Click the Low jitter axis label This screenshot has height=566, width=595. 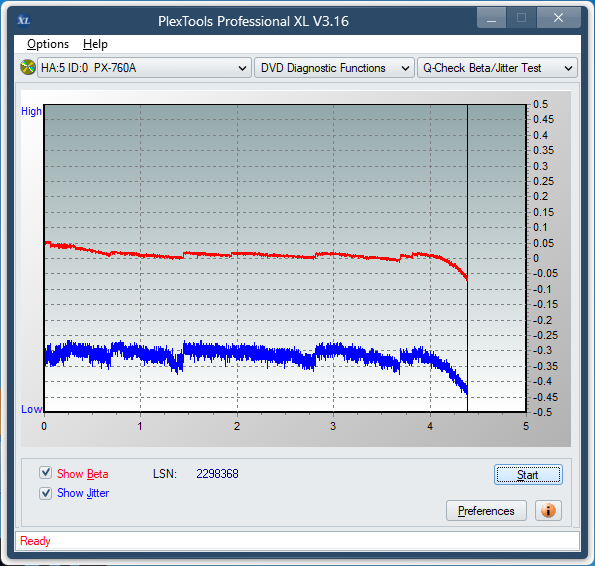(31, 409)
